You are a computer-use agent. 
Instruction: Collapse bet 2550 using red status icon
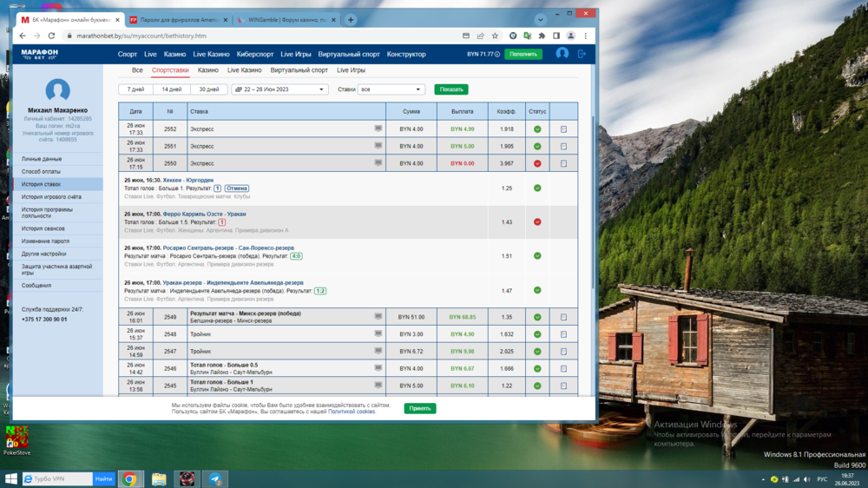pyautogui.click(x=537, y=163)
